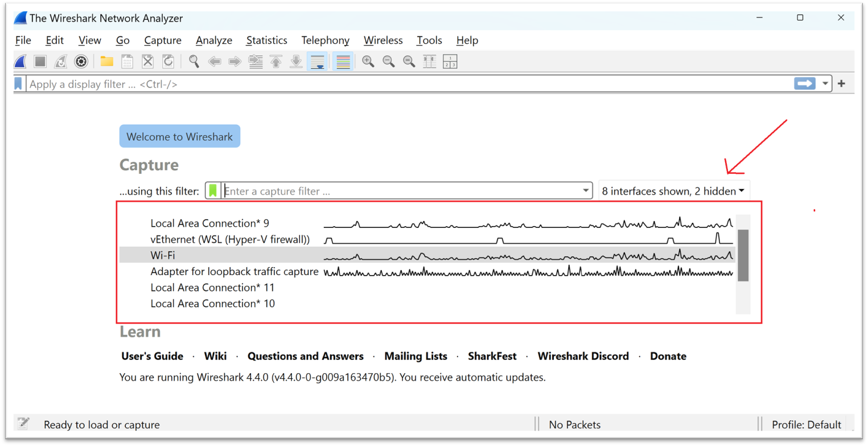868x446 pixels.
Task: Open the capture options gear icon
Action: pos(81,61)
